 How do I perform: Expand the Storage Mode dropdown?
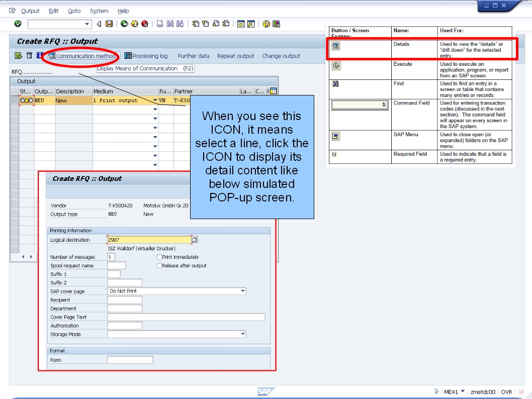pos(242,334)
